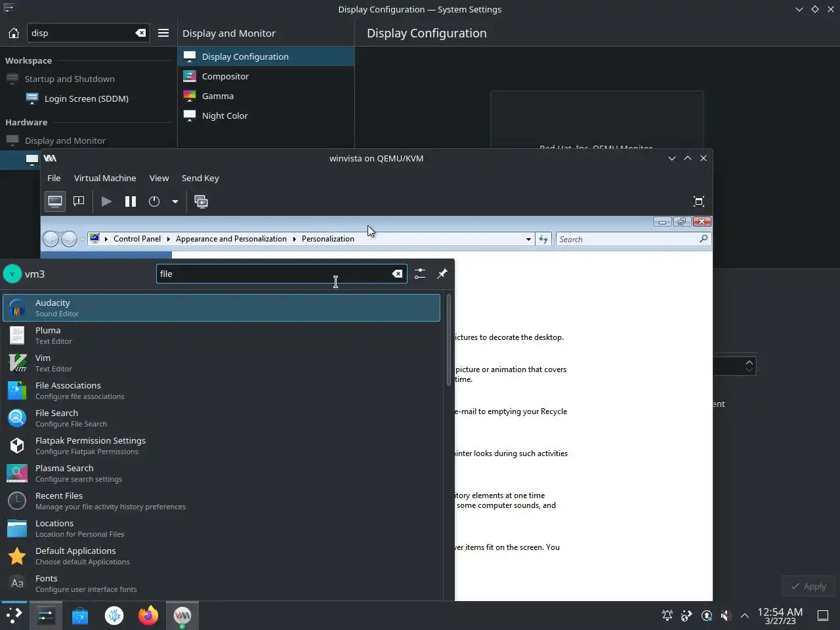Open launcher configuration sliders icon
The image size is (840, 630).
pos(420,274)
